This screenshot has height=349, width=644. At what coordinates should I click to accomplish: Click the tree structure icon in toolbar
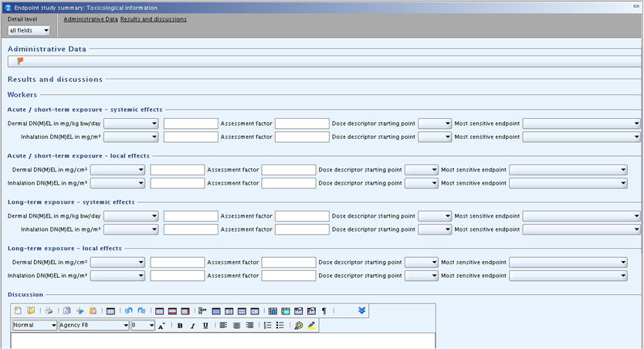[202, 311]
